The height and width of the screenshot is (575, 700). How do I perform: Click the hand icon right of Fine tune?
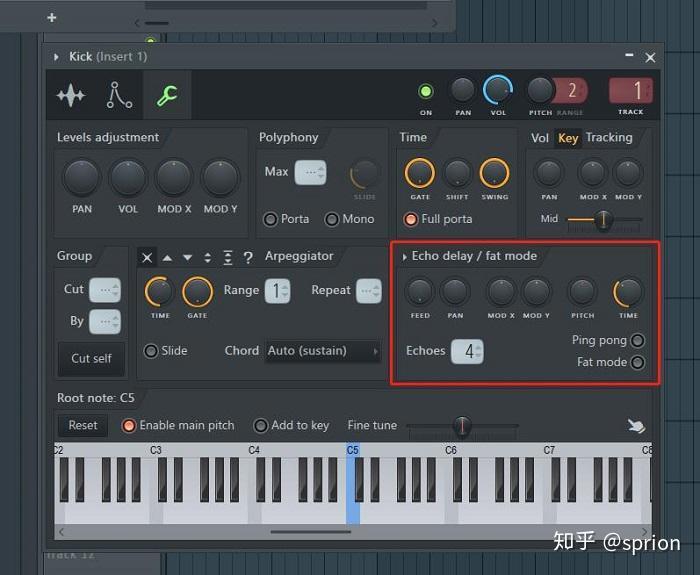[636, 426]
